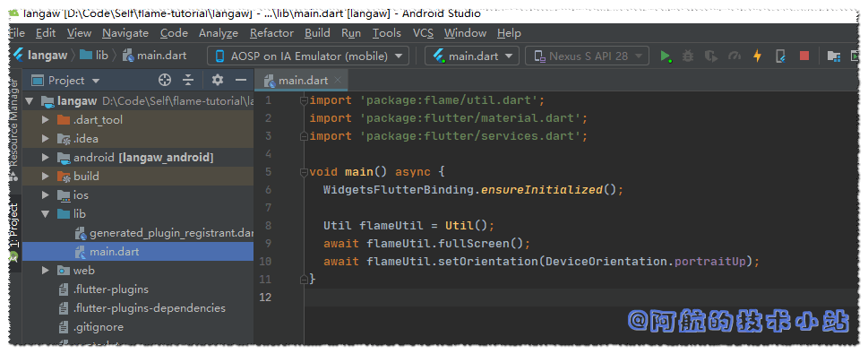The height and width of the screenshot is (354, 868).
Task: Click the folder icon beside lib breadcrumb
Action: [x=86, y=56]
